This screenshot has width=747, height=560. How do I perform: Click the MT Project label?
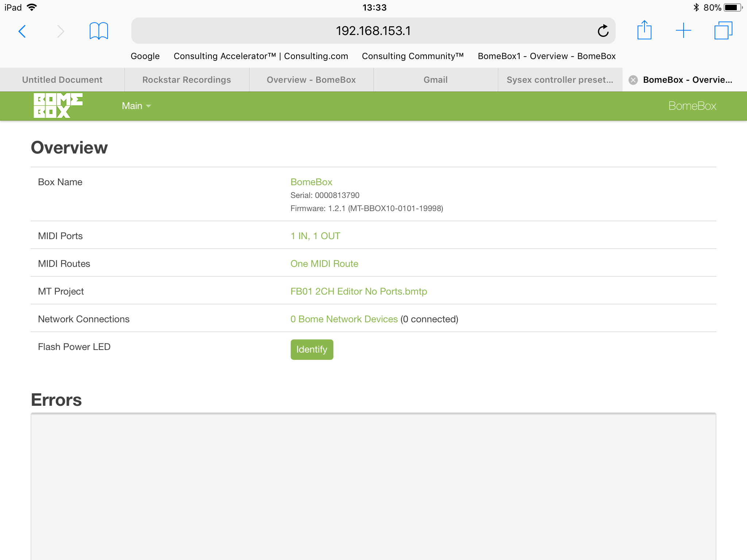click(x=61, y=291)
